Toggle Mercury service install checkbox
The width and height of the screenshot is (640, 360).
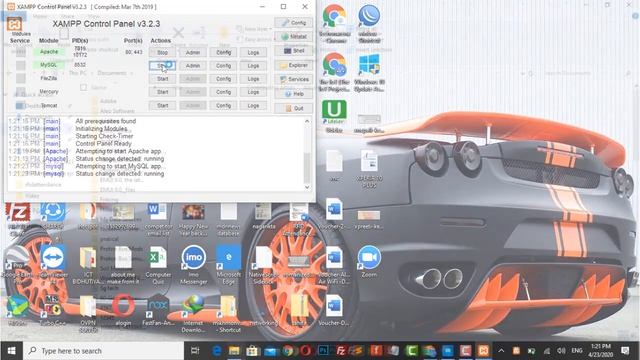[x=20, y=92]
